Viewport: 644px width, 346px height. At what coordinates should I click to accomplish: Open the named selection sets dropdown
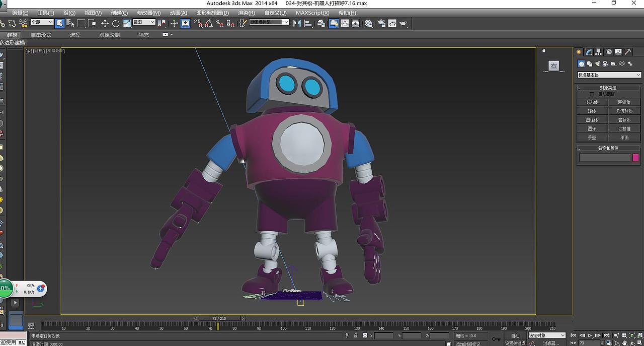tap(269, 22)
